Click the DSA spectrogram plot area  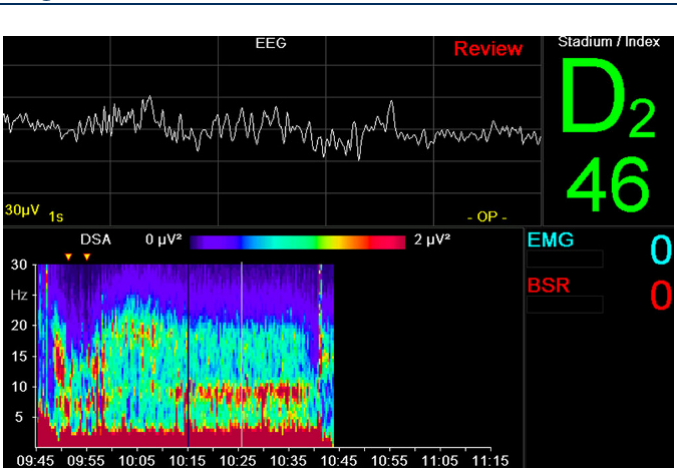click(185, 355)
